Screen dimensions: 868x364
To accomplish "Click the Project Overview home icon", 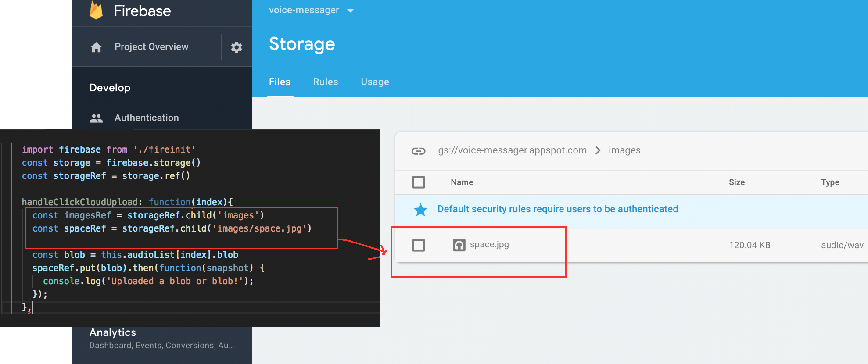I will 96,47.
